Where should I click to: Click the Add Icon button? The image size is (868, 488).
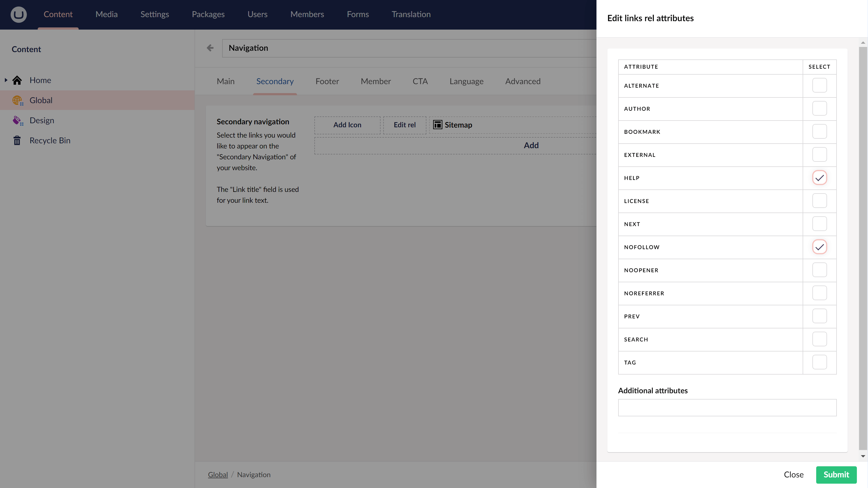point(347,125)
